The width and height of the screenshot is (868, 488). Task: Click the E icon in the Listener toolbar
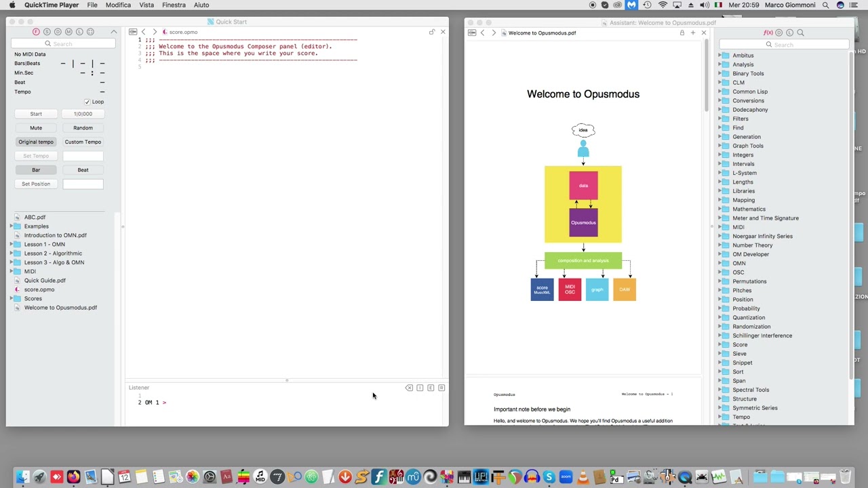point(431,388)
